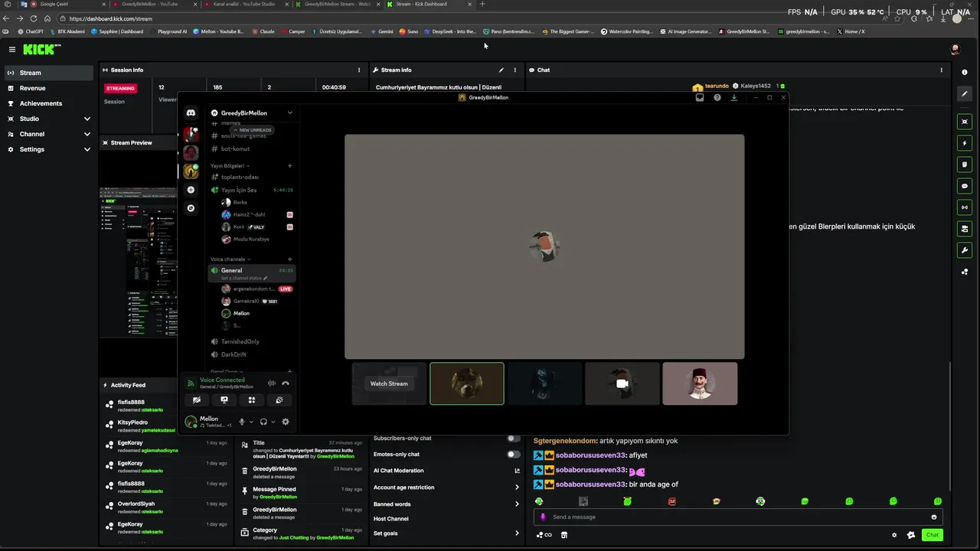Open Kick Chat panel options menu
Viewport: 980px width, 551px height.
point(942,70)
